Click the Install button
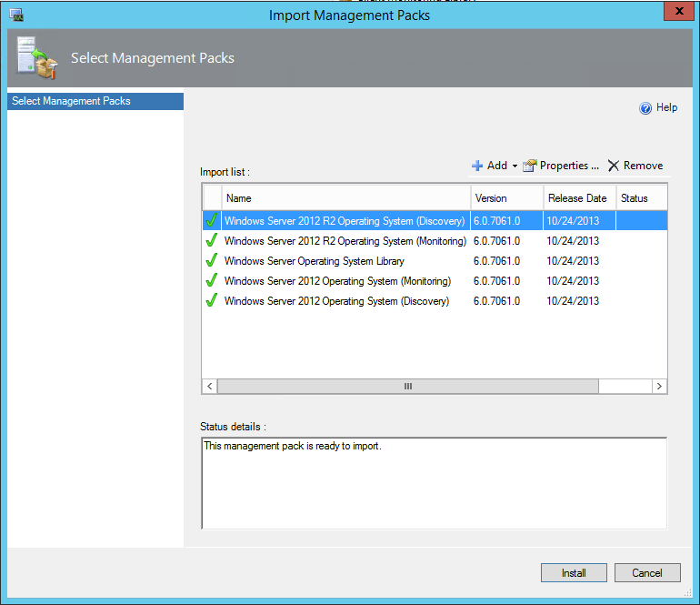The width and height of the screenshot is (700, 605). (574, 573)
